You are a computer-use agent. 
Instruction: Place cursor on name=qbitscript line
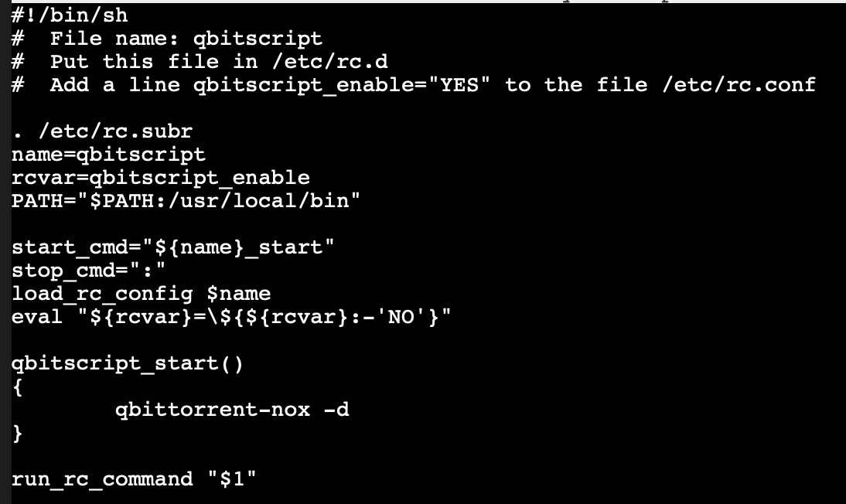(108, 155)
